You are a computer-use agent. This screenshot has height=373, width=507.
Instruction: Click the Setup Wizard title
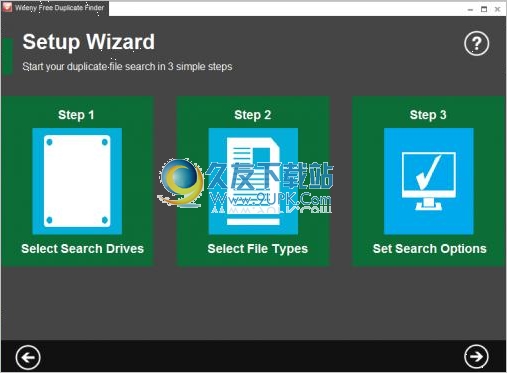89,42
